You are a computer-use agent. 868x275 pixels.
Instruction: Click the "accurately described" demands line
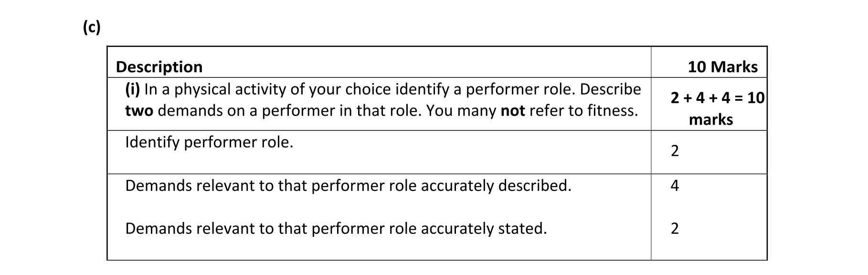[348, 186]
